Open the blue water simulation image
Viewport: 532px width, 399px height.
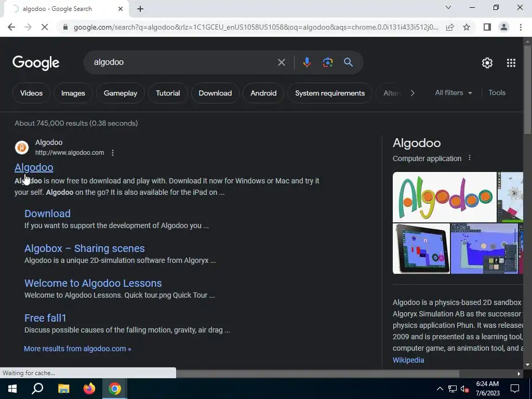tap(484, 248)
